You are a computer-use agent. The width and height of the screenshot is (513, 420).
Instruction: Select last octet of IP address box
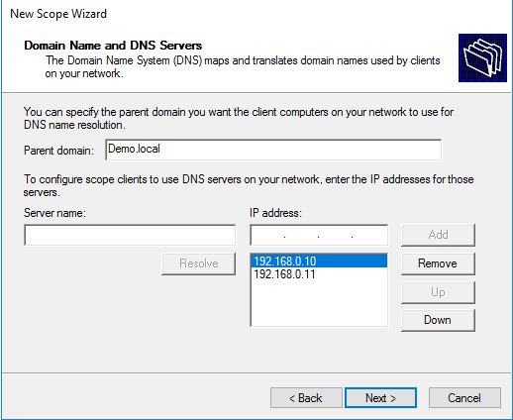pos(369,236)
